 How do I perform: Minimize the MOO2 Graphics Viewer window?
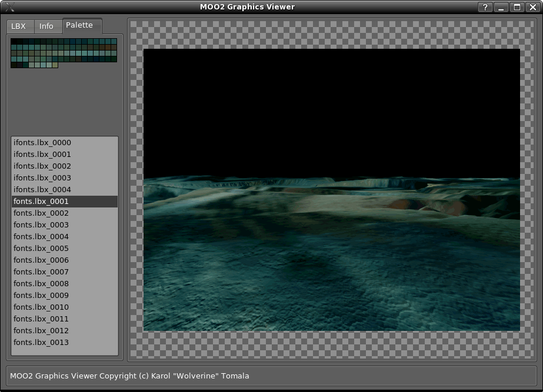pyautogui.click(x=501, y=7)
